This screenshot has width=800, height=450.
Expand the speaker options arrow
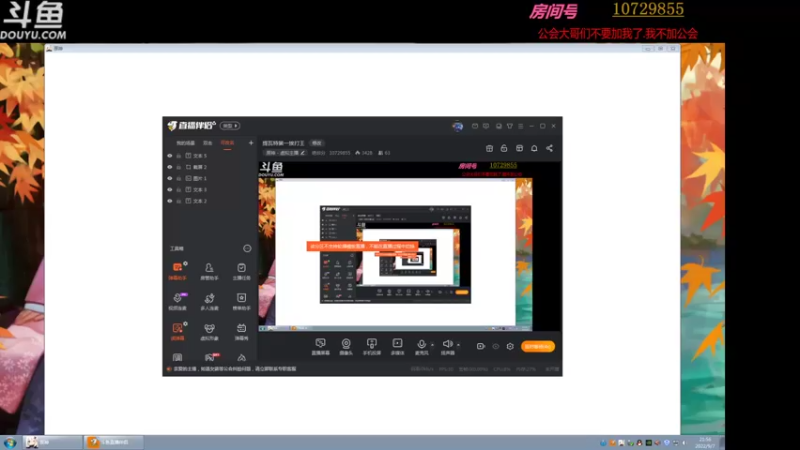click(458, 345)
